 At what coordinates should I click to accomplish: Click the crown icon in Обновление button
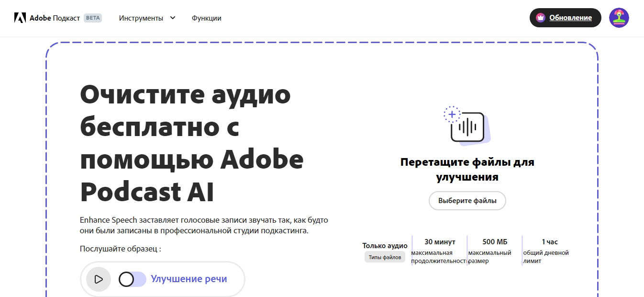[541, 18]
